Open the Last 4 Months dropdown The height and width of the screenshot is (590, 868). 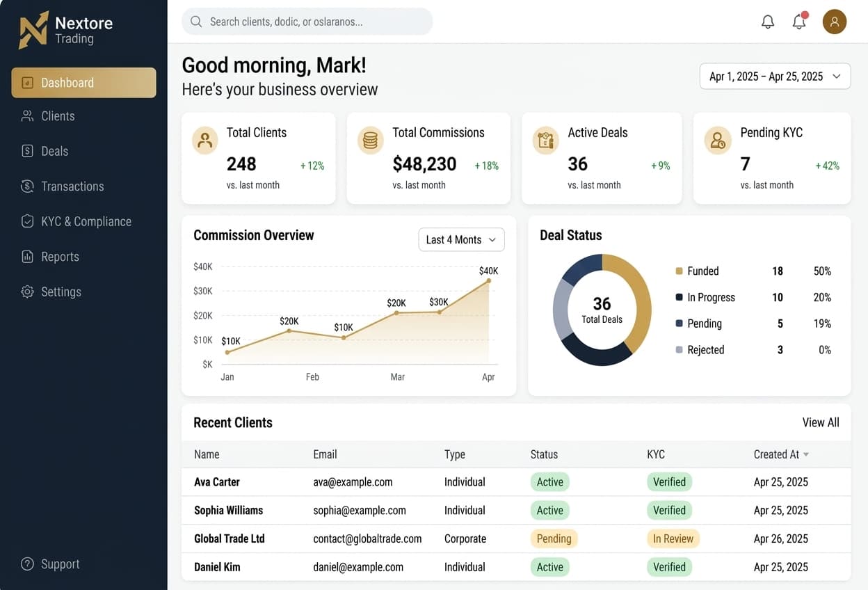(x=461, y=239)
